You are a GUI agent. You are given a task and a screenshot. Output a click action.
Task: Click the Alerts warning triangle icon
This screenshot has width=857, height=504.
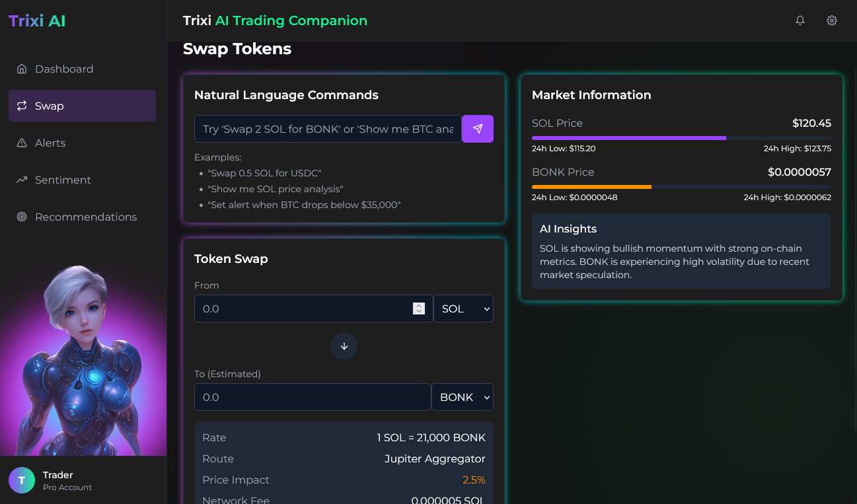click(x=22, y=143)
